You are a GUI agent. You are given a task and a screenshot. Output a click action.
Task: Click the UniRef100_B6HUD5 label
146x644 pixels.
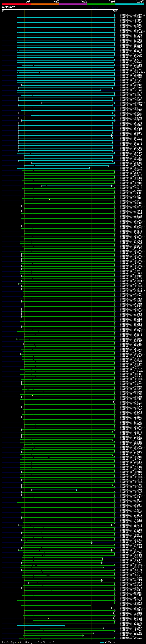[131, 223]
